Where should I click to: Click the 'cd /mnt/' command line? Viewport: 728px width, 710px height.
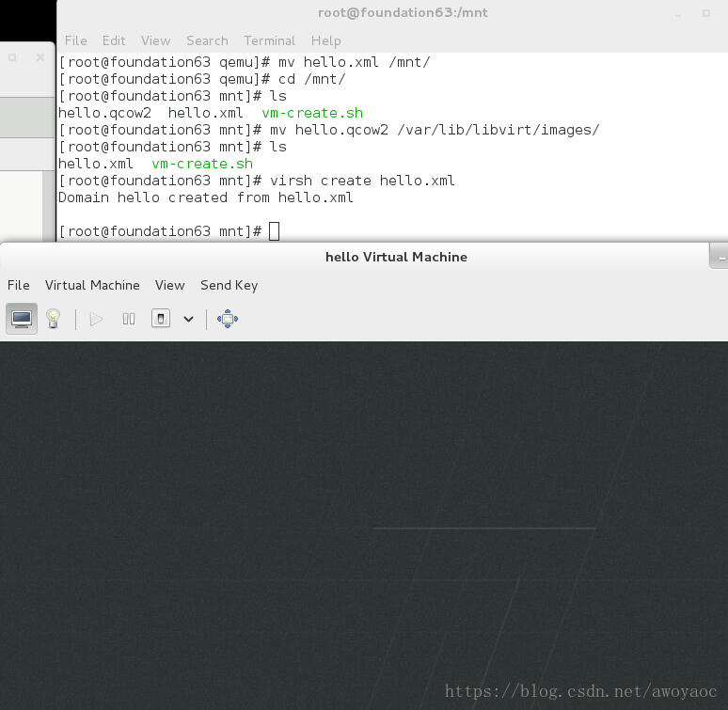[x=202, y=79]
